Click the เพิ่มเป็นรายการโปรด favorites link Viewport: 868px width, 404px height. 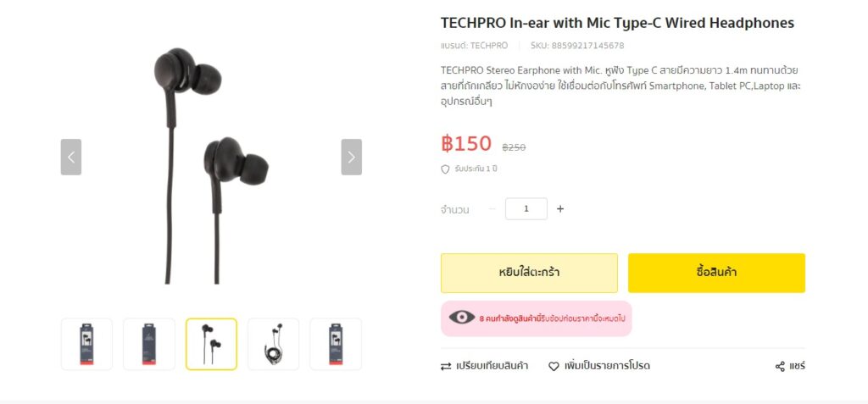pyautogui.click(x=607, y=367)
